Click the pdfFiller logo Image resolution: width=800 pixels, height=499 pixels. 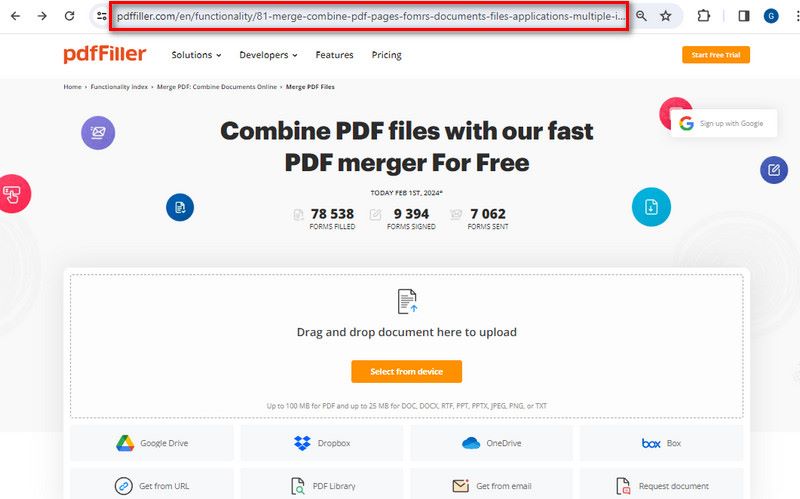(x=105, y=55)
